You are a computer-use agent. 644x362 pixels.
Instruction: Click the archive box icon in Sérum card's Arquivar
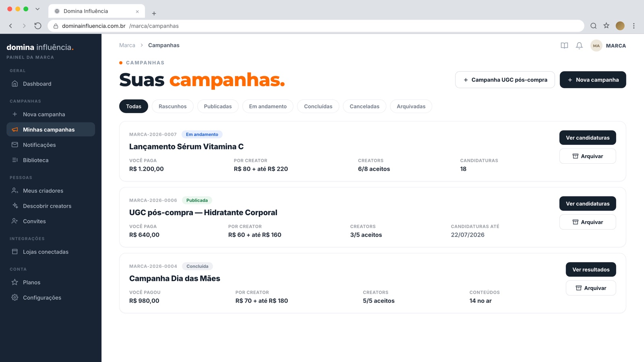[576, 156]
